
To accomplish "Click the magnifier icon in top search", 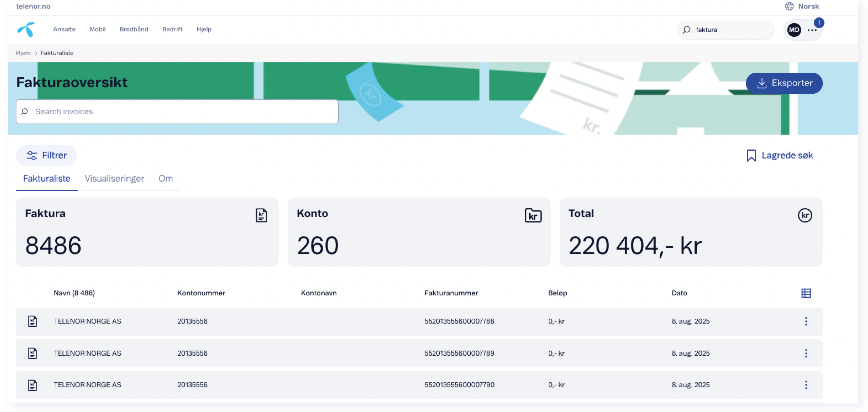I will tap(687, 30).
